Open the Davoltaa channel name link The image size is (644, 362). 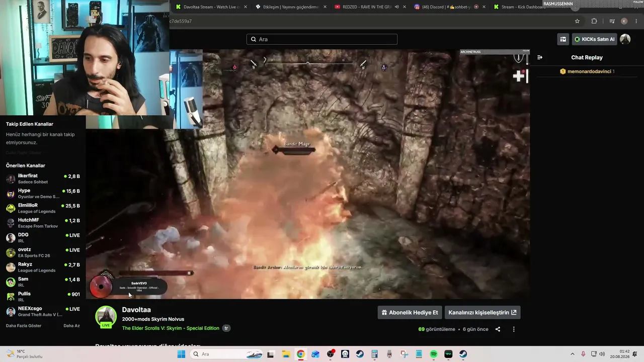(136, 310)
